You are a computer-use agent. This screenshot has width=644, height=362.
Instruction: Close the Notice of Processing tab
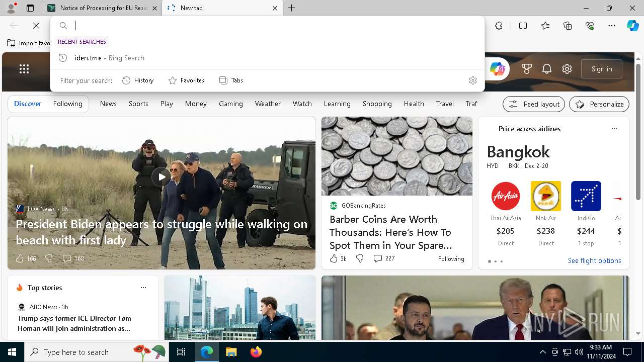(155, 8)
